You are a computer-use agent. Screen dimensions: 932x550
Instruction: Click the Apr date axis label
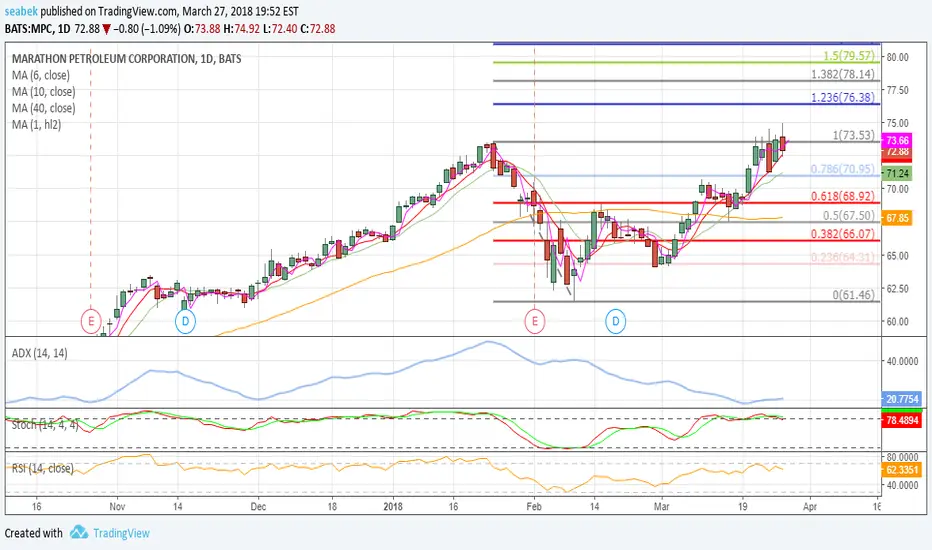pyautogui.click(x=810, y=507)
